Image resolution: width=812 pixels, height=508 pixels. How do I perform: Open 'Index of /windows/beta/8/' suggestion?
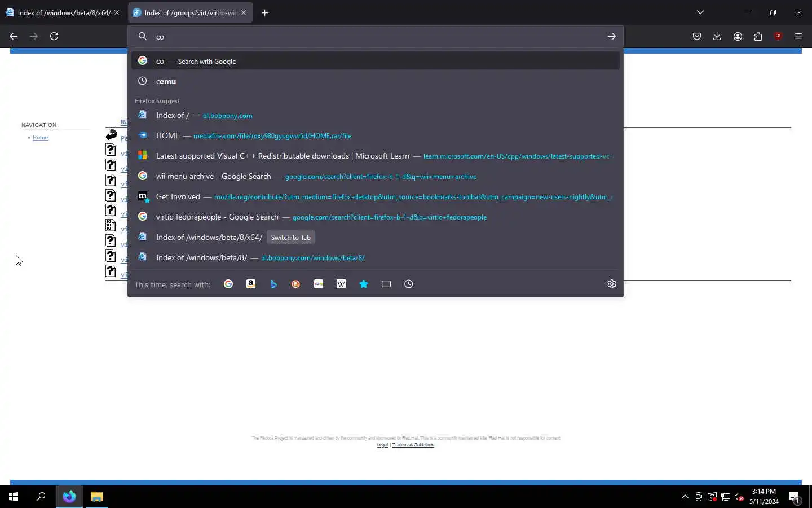pos(376,257)
